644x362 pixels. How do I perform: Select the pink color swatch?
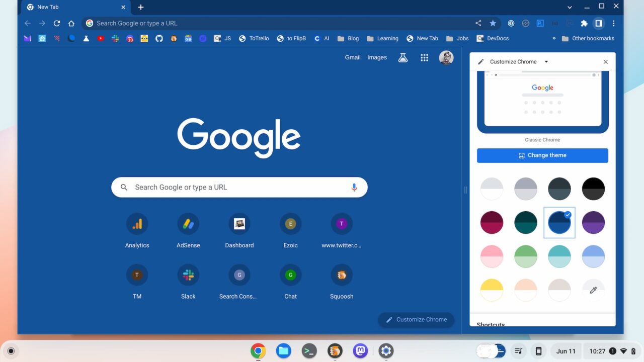(x=492, y=256)
